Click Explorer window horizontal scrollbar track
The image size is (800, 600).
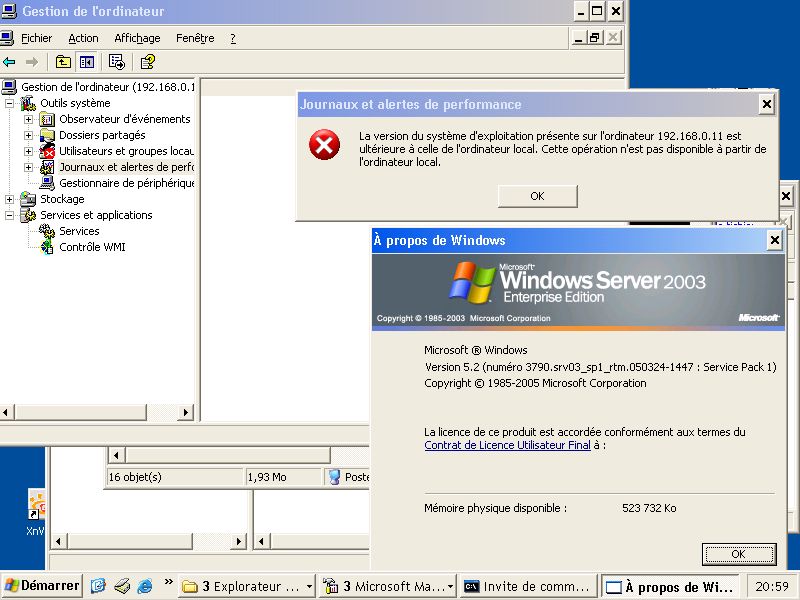349,455
